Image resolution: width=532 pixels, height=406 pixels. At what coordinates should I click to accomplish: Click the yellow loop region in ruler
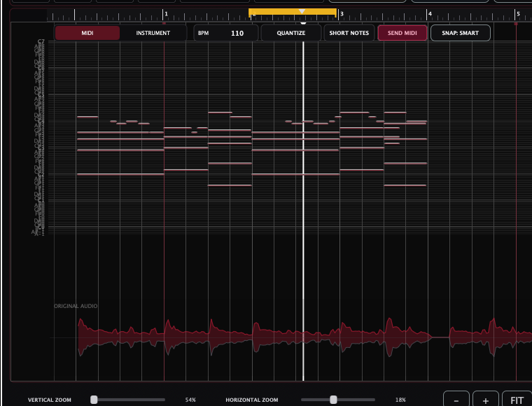pyautogui.click(x=293, y=12)
